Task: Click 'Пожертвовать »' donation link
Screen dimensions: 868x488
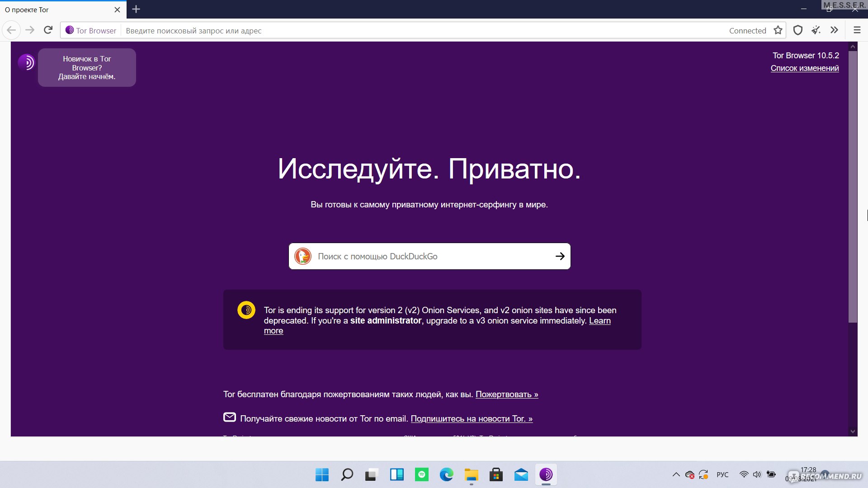Action: [x=507, y=394]
